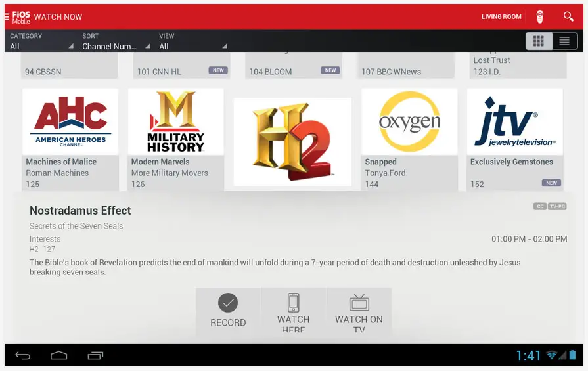Tap the Interests label
588x371 pixels.
pyautogui.click(x=45, y=239)
